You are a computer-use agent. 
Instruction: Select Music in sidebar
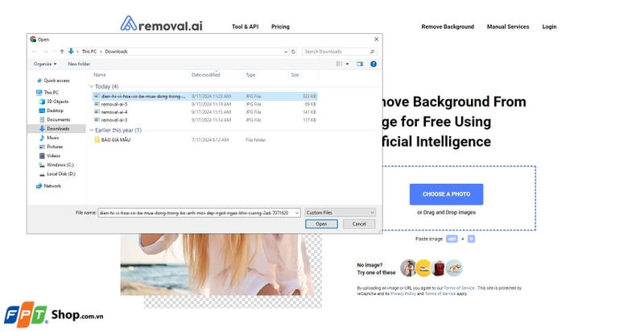(x=49, y=138)
